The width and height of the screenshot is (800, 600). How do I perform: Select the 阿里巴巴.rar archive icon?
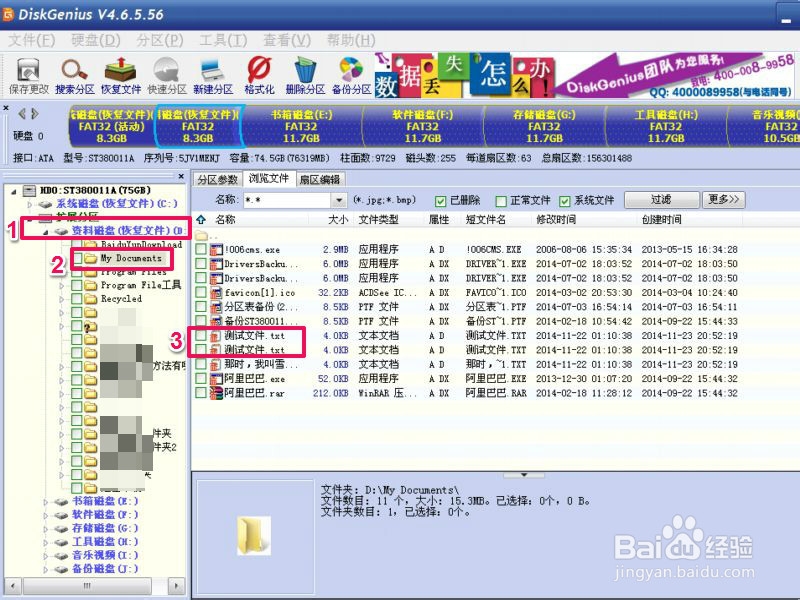(217, 393)
